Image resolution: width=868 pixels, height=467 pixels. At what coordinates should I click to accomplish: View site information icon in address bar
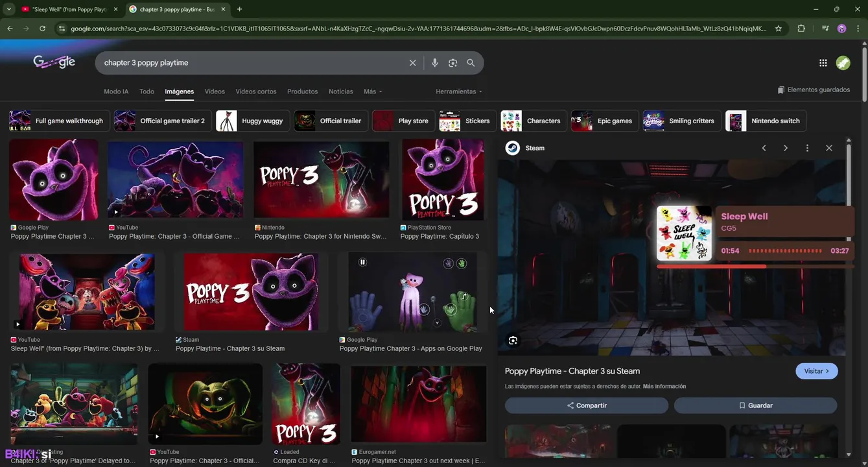(x=62, y=29)
